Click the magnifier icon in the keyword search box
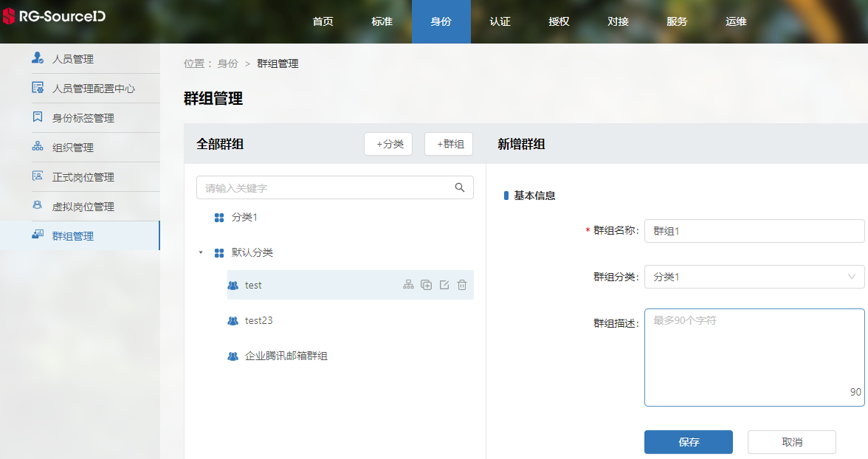 459,187
